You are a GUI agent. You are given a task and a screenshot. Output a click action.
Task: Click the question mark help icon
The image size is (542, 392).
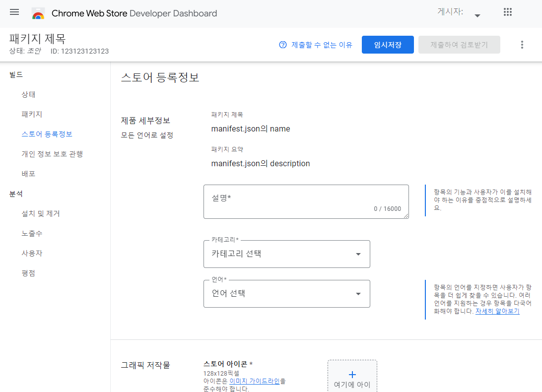[283, 45]
